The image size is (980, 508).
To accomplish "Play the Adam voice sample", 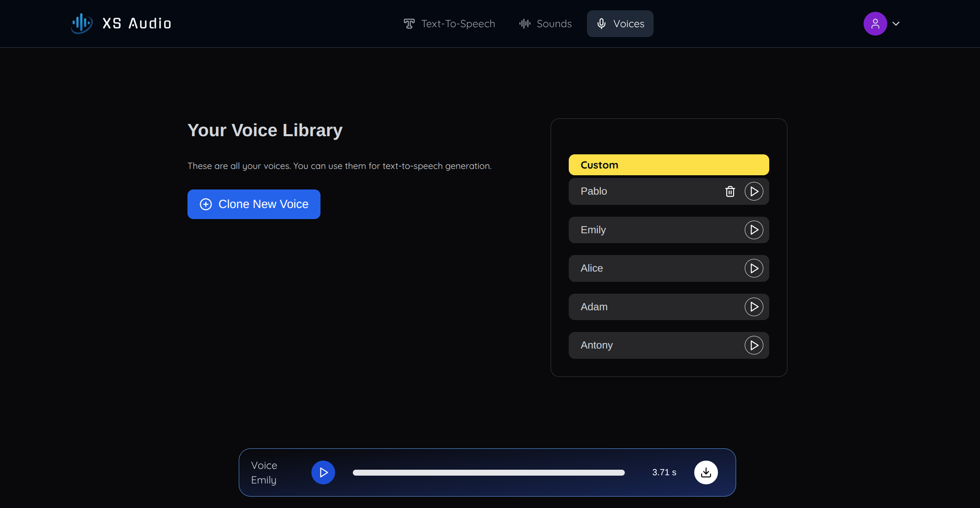I will pyautogui.click(x=754, y=307).
